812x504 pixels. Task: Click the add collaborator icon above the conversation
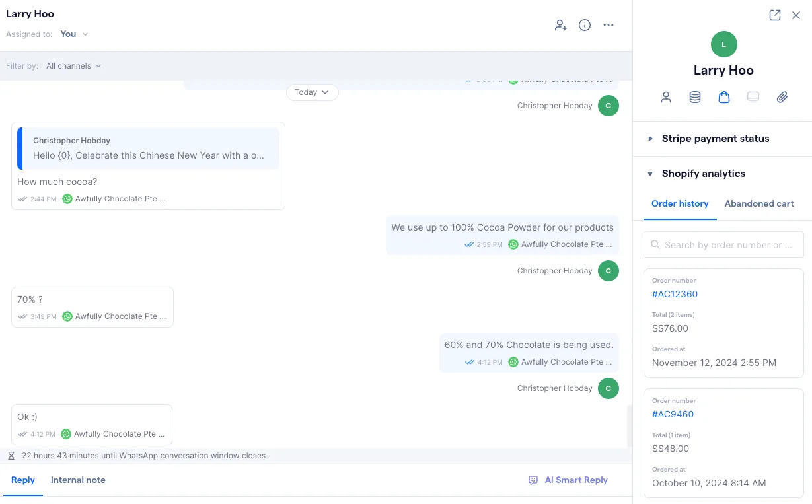[x=560, y=25]
